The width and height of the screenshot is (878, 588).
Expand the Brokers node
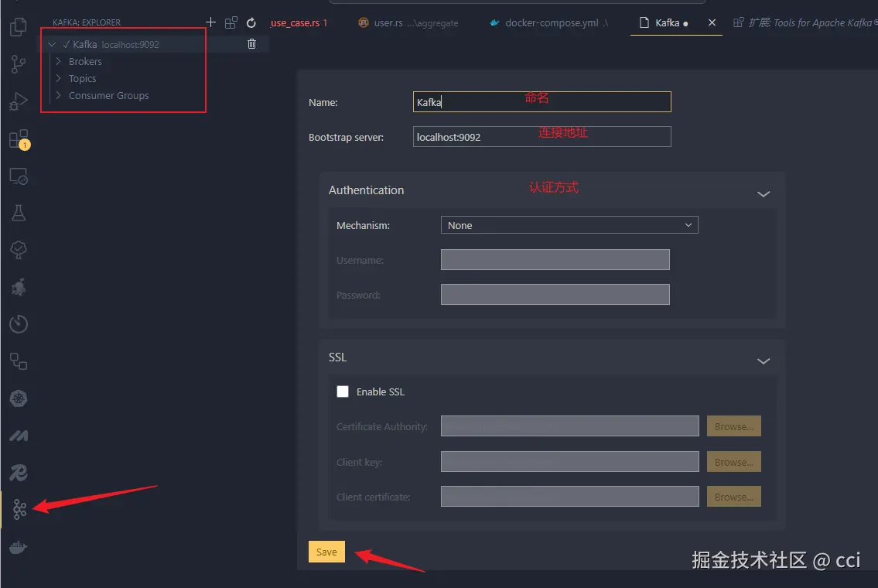coord(58,61)
